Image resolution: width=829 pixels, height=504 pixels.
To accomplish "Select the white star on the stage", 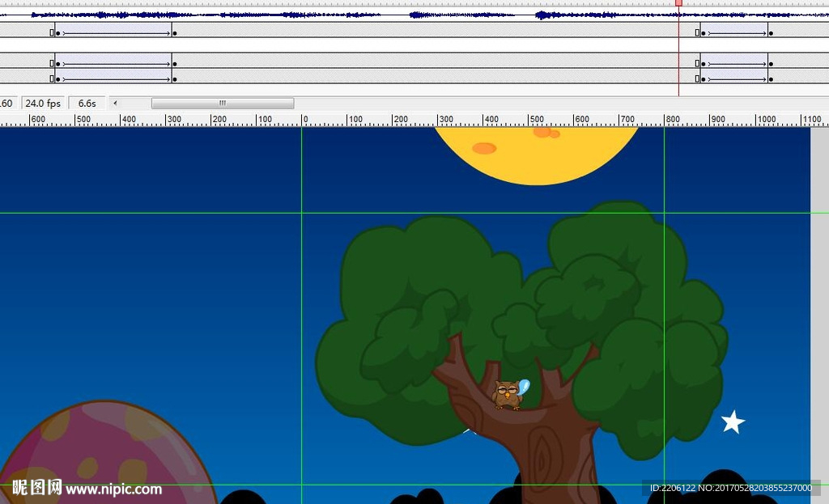I will click(x=733, y=422).
